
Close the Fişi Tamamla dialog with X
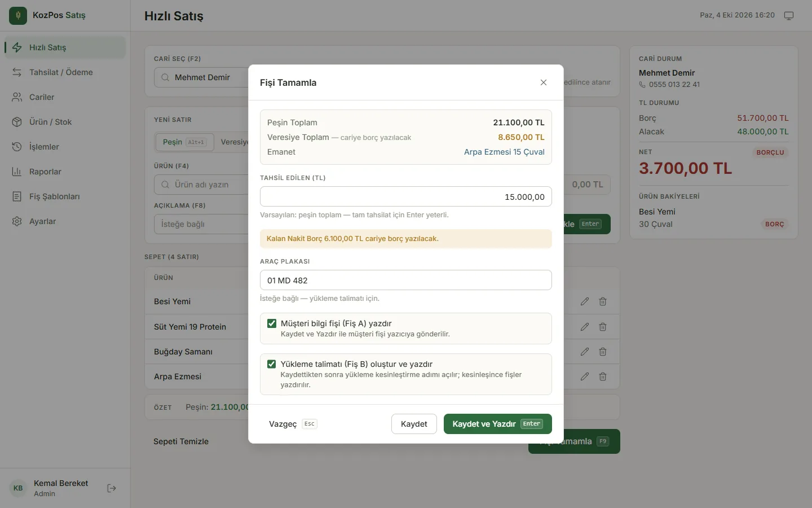(544, 82)
